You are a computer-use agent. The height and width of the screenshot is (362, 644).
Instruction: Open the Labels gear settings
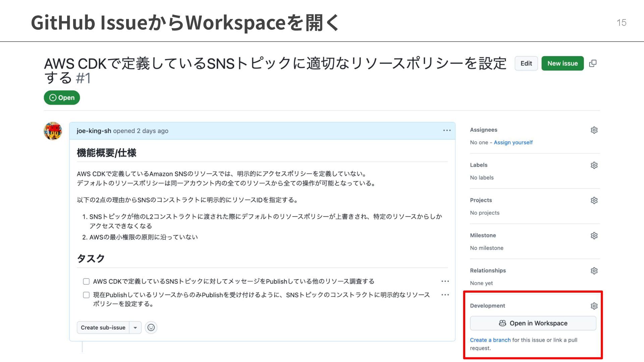click(594, 165)
